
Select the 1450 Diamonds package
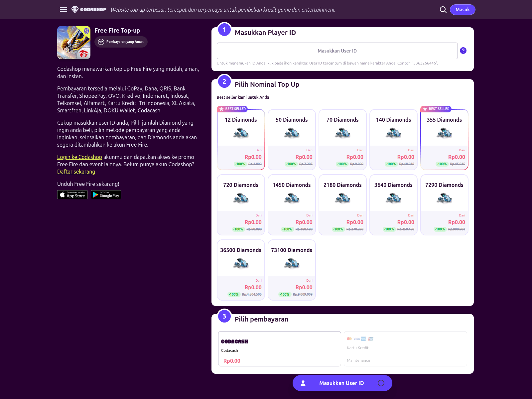click(x=292, y=205)
